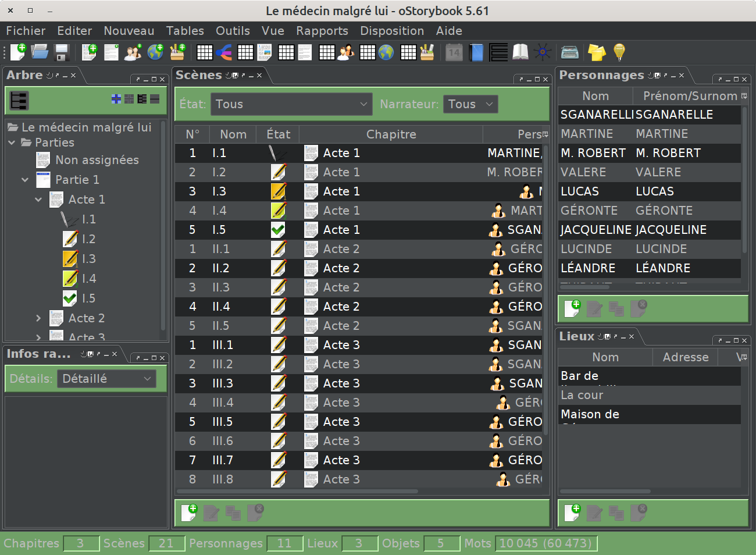The image size is (756, 555).
Task: Select the III.5 row in Scènes table
Action: point(359,422)
